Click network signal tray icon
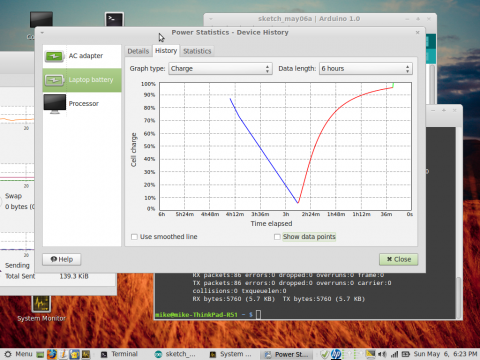Screen dimensions: 480x360 pos(394,354)
